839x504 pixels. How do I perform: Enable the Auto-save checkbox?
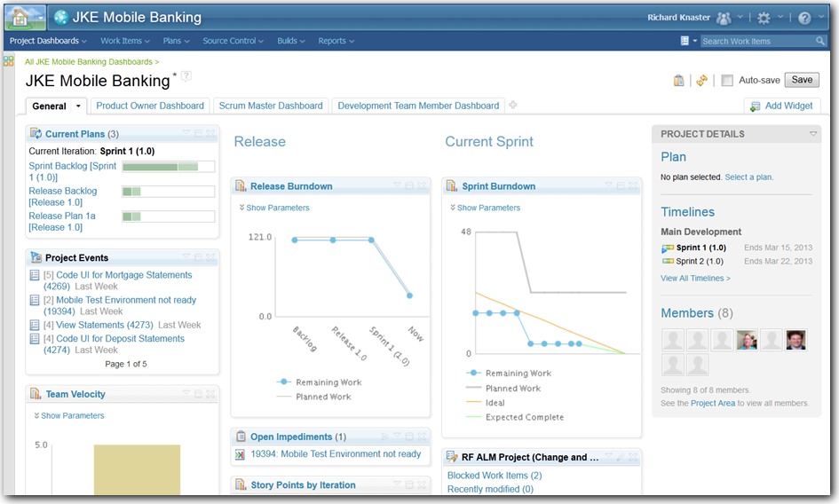click(727, 81)
